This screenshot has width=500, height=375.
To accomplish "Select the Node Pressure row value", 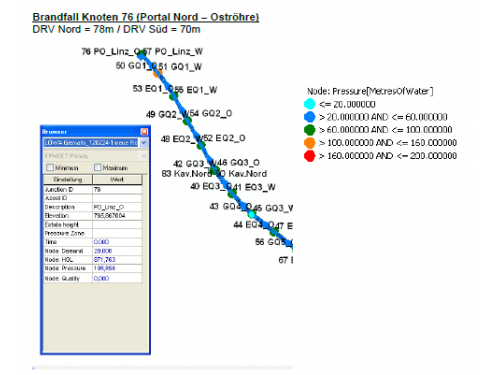I will pyautogui.click(x=117, y=268).
